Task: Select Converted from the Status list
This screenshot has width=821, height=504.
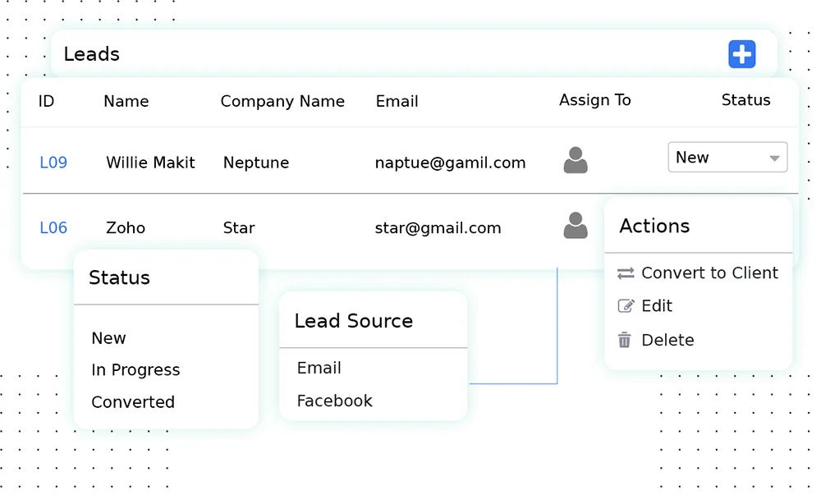Action: (133, 402)
